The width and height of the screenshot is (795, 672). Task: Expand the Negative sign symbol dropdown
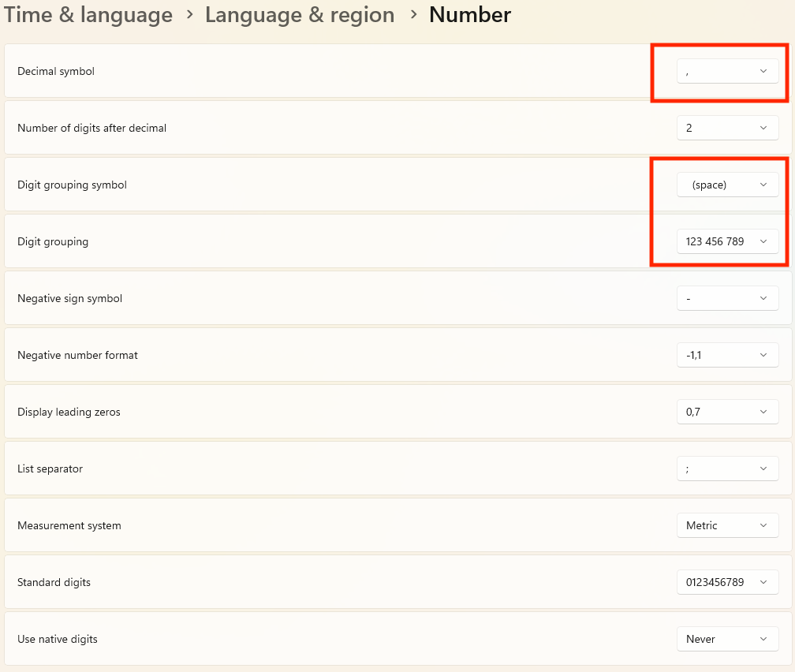pyautogui.click(x=727, y=298)
